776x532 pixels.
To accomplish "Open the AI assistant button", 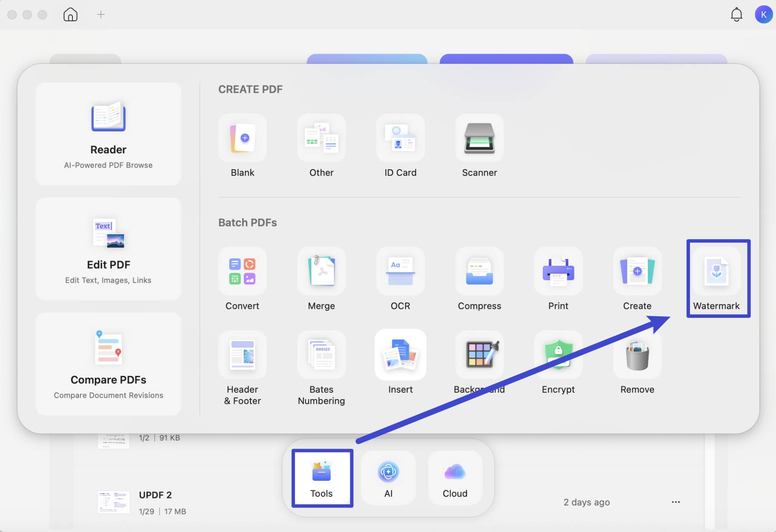I will coord(388,478).
